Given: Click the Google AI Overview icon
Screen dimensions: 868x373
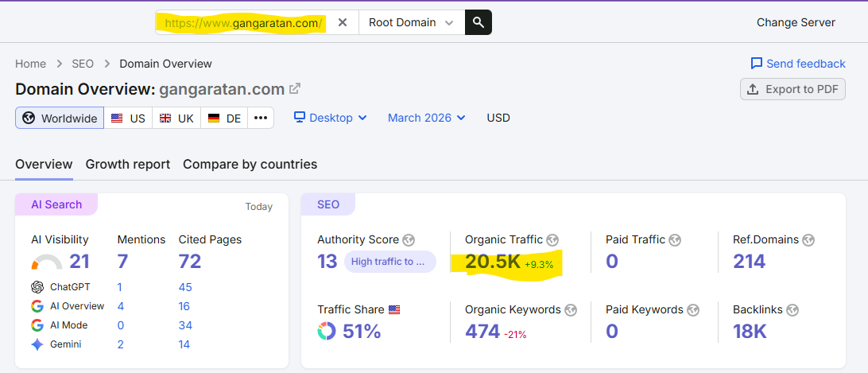Looking at the screenshot, I should coord(37,306).
